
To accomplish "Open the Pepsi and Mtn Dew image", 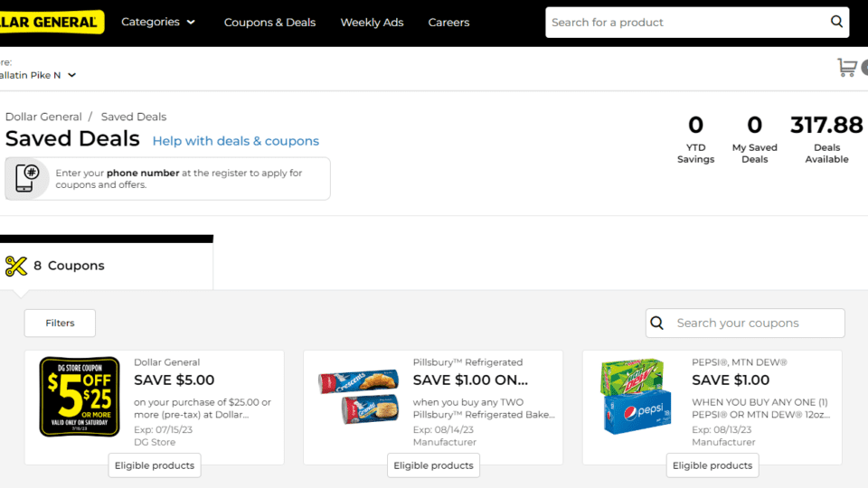I will pyautogui.click(x=636, y=396).
